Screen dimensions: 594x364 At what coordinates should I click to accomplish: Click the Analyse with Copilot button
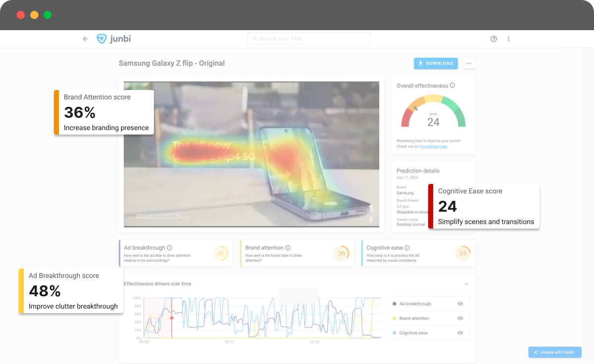[555, 352]
